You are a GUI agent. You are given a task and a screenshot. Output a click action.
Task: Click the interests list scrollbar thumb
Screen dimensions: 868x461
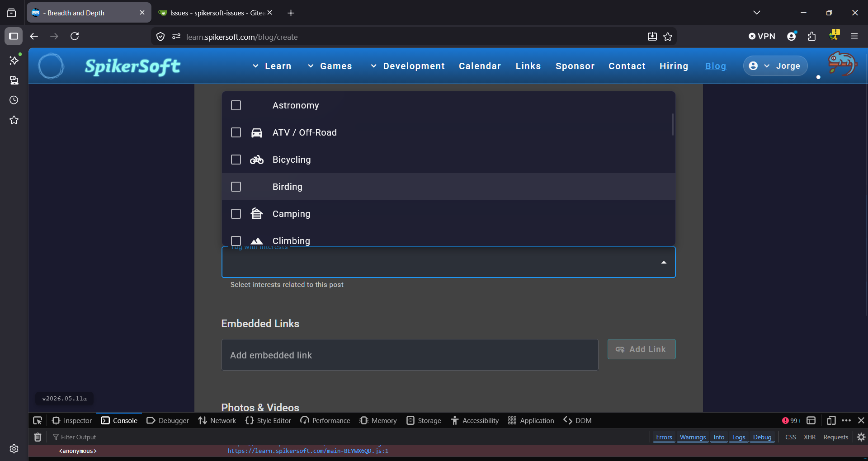coord(673,124)
